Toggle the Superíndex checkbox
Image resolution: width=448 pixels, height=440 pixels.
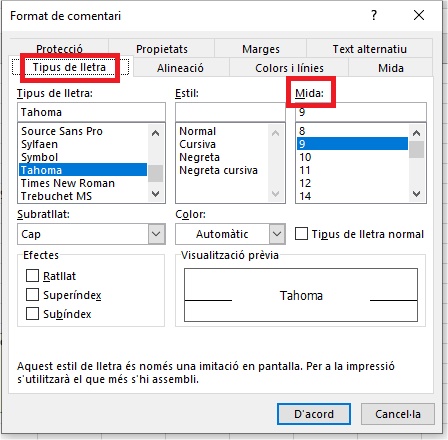click(x=32, y=295)
